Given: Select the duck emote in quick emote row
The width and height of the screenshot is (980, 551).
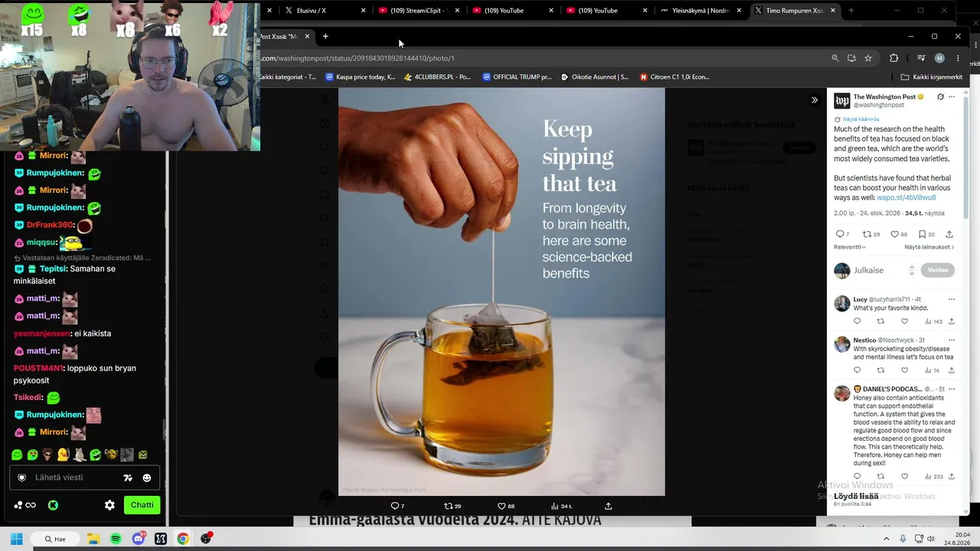Looking at the screenshot, I should pyautogui.click(x=63, y=455).
